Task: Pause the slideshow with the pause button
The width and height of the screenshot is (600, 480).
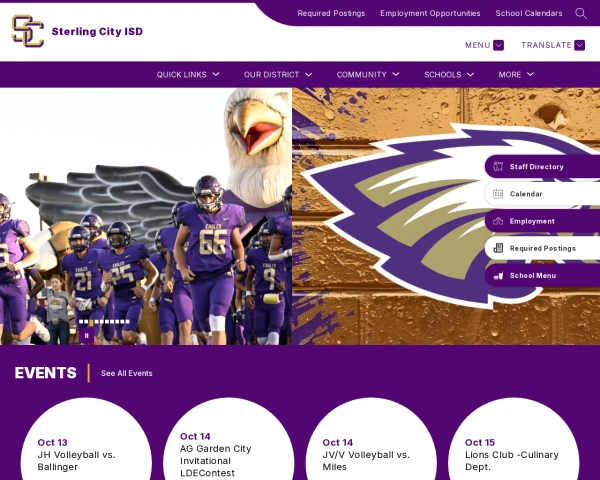Action: point(86,336)
